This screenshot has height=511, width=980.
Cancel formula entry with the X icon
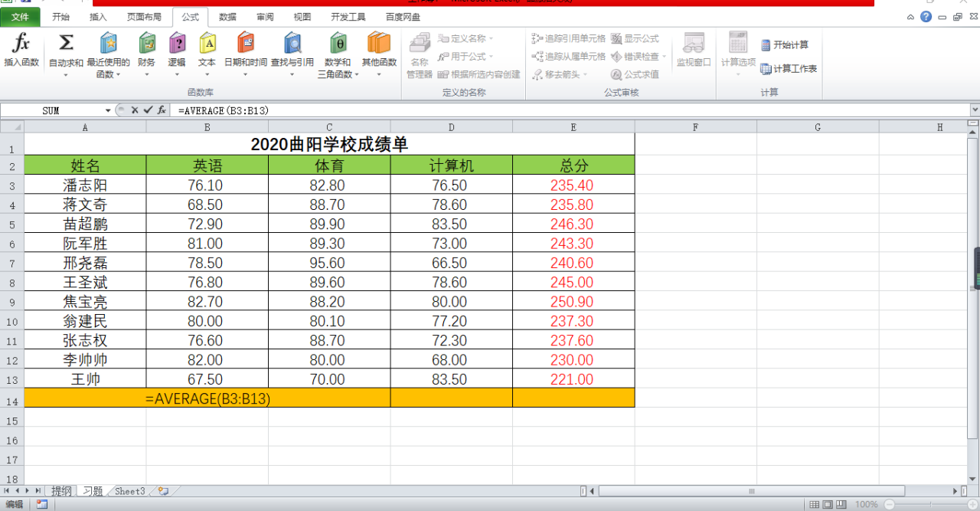pos(135,110)
